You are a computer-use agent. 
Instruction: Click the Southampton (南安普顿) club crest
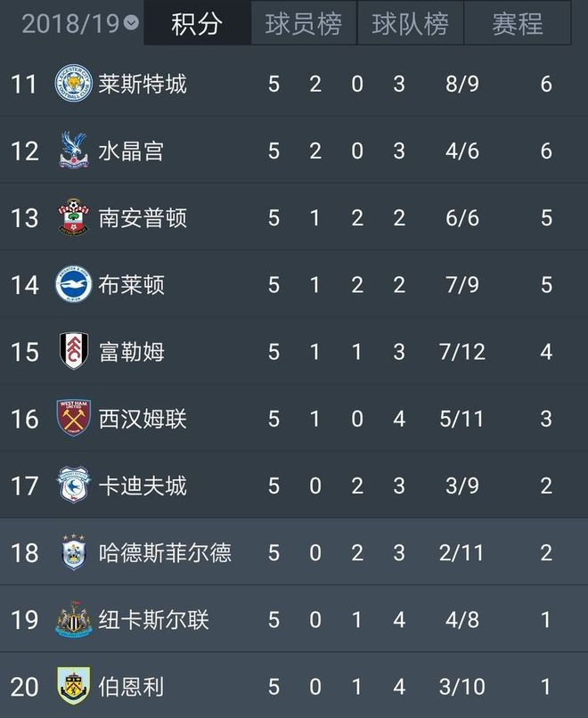coord(69,218)
